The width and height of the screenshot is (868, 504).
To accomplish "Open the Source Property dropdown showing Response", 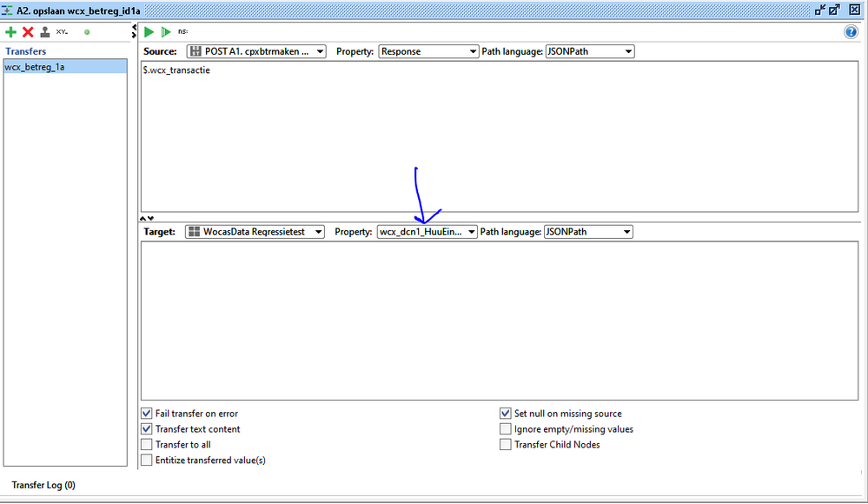I will tap(427, 51).
